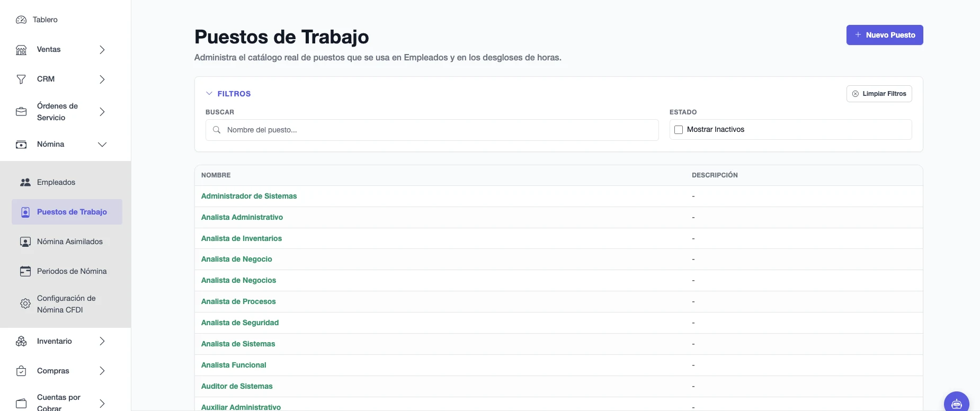Open Analista de Inventarios job link

point(242,238)
